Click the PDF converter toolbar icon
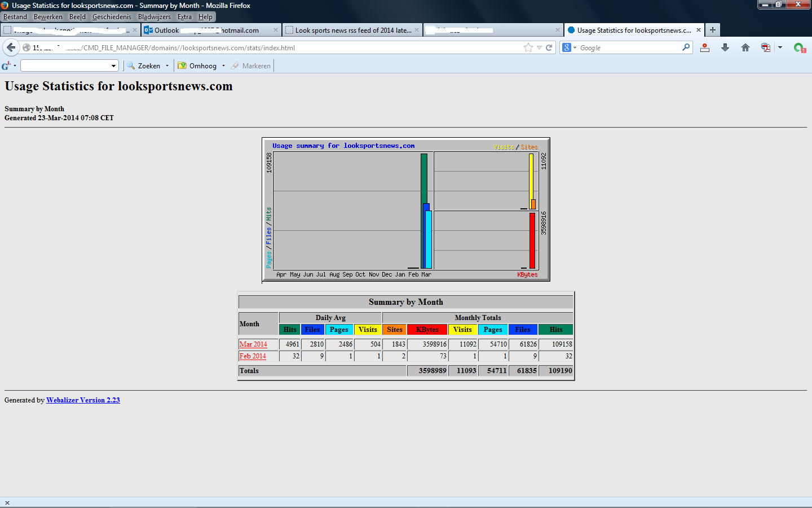Image resolution: width=812 pixels, height=508 pixels. tap(766, 47)
